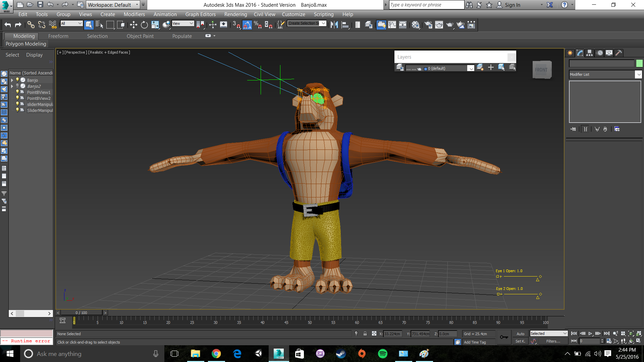Click the Select and Link chain icon
The height and width of the screenshot is (362, 644).
[x=31, y=25]
